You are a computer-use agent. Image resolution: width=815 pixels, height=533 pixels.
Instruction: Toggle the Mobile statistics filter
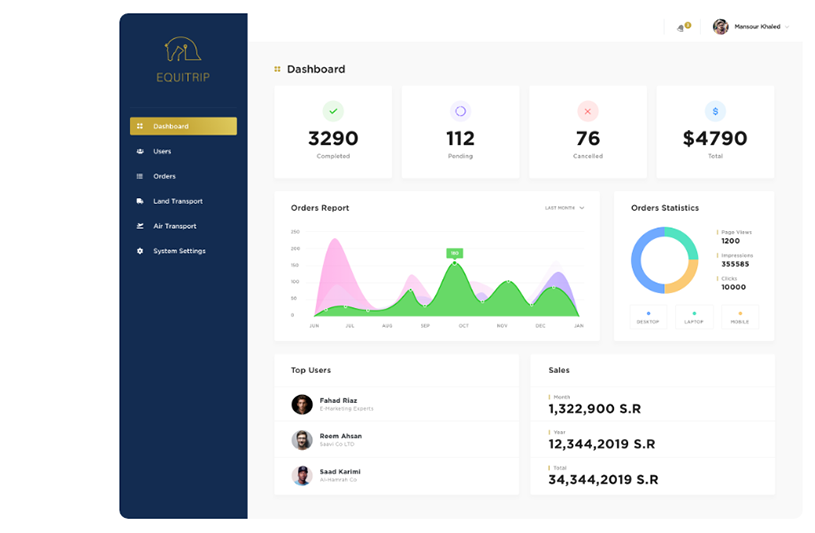pyautogui.click(x=740, y=317)
